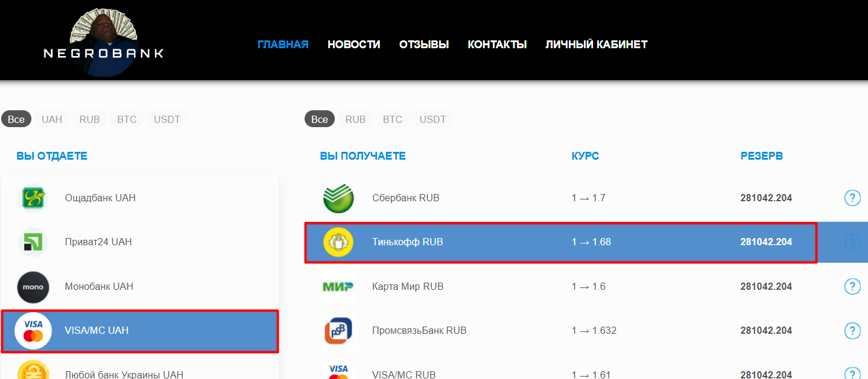The image size is (868, 379).
Task: Open help icon in VISA/MC RUB row
Action: [x=852, y=373]
